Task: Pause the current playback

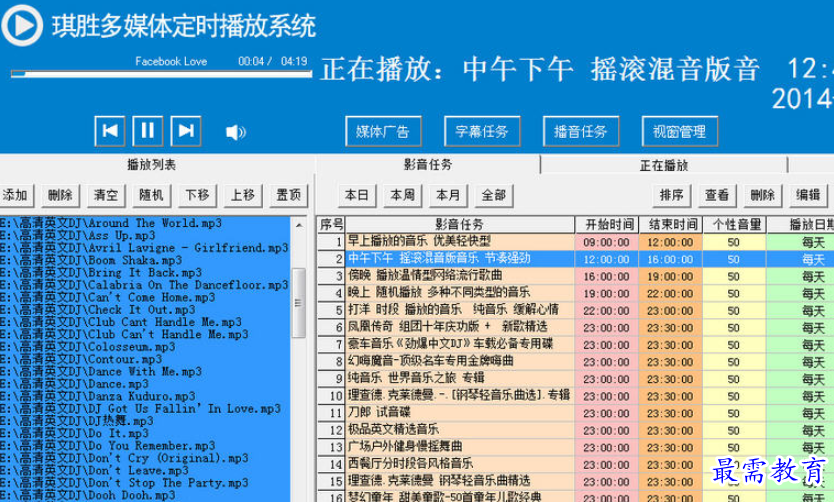Action: (148, 131)
